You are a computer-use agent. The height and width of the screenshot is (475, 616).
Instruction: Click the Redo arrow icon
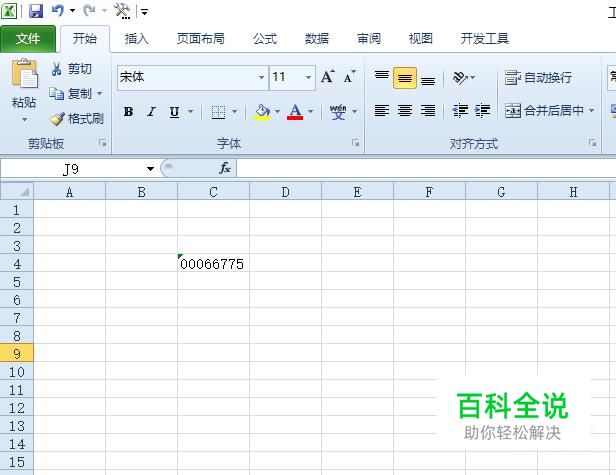pyautogui.click(x=89, y=11)
